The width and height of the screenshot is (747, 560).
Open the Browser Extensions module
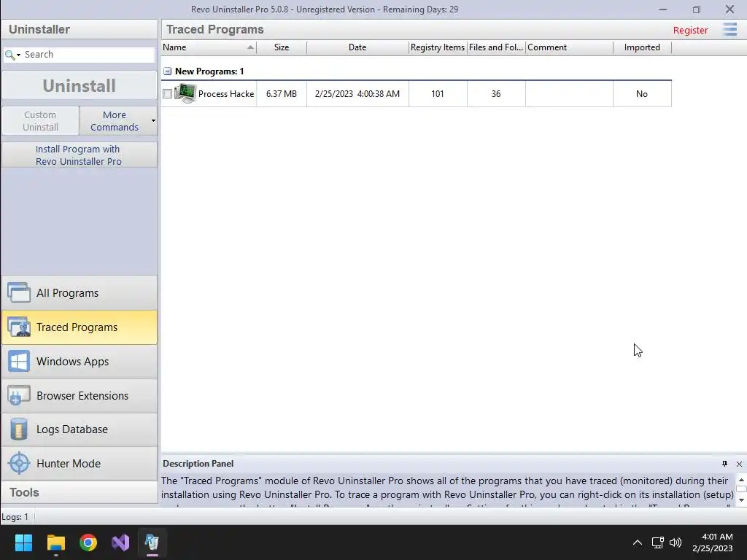(79, 396)
